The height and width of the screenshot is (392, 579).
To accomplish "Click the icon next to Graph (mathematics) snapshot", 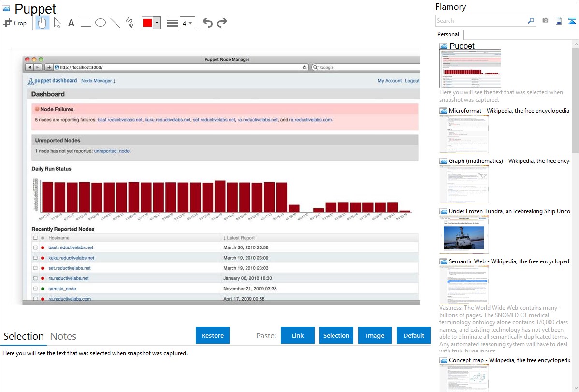I will pos(444,161).
